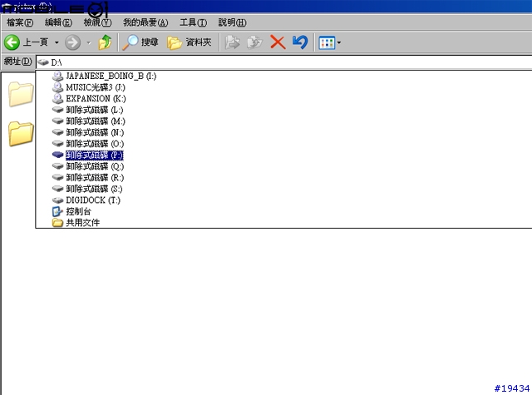Select 卸除式磁碟 (N:) in the list
Image resolution: width=532 pixels, height=395 pixels.
[95, 132]
